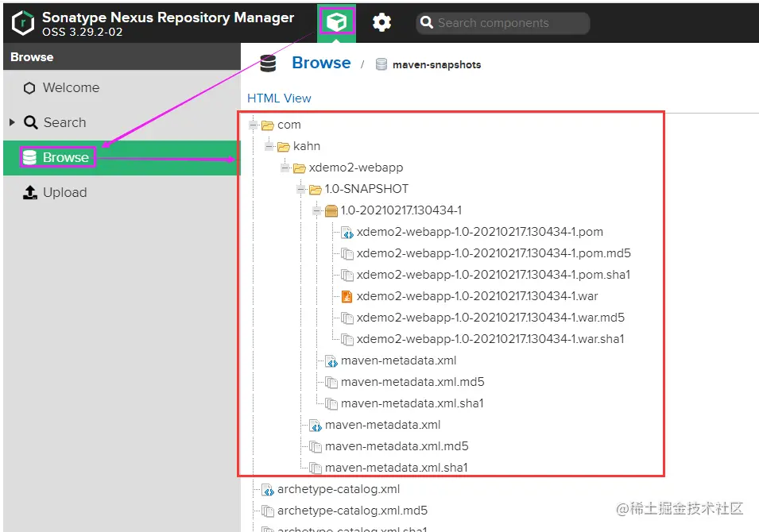Collapse the kahn folder node

click(x=269, y=147)
